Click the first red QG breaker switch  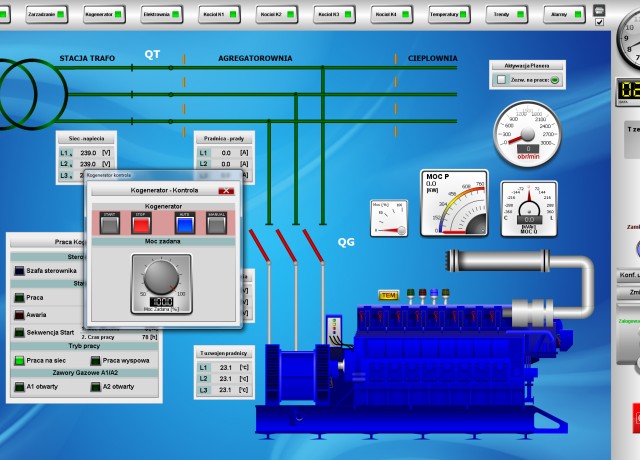pyautogui.click(x=259, y=245)
